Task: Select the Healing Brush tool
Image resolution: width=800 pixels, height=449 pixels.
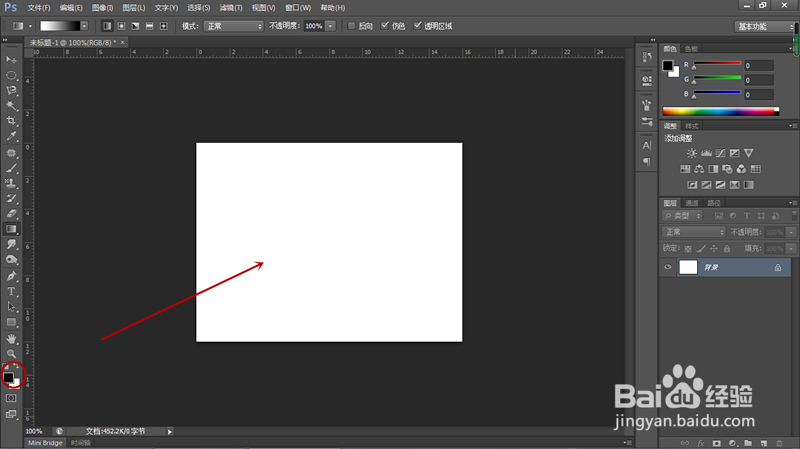Action: pyautogui.click(x=11, y=153)
